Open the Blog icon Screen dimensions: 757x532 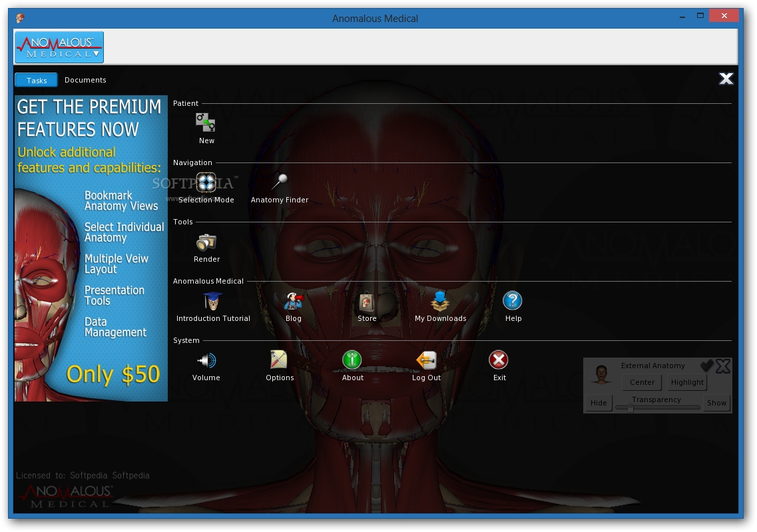tap(293, 307)
